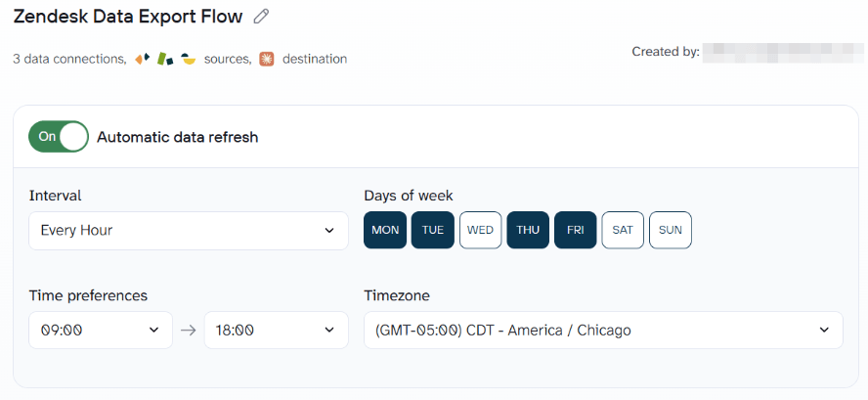Click the green blocks source icon
This screenshot has height=400, width=868.
165,59
